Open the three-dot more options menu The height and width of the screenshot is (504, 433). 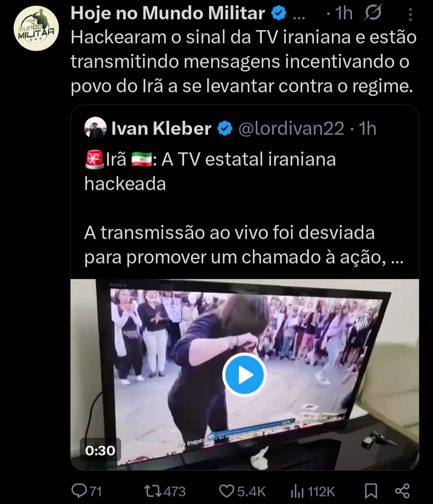pyautogui.click(x=410, y=14)
